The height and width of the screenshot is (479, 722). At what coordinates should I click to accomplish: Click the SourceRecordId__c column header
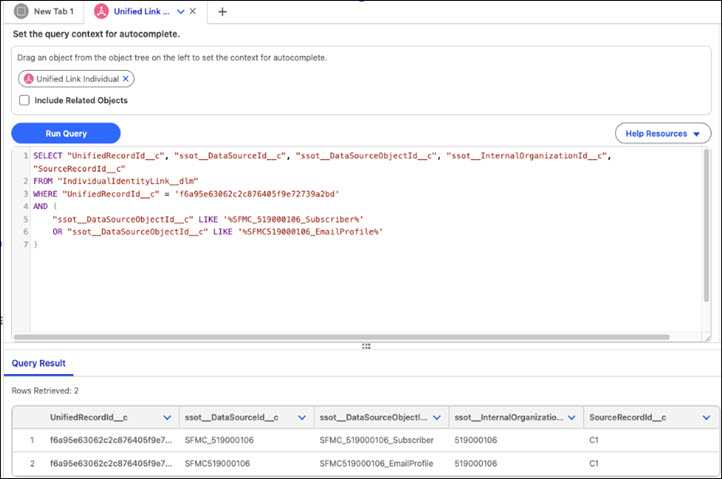click(x=628, y=417)
